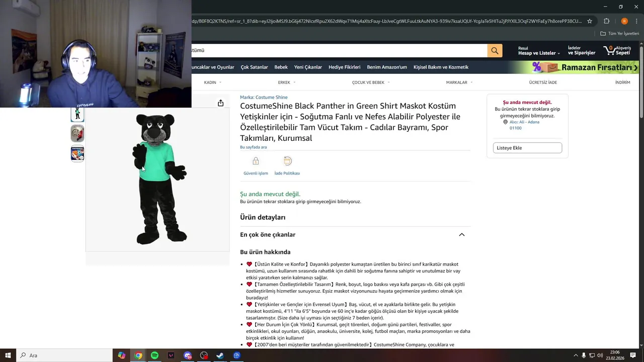Expand the KADIN category dropdown
This screenshot has width=644, height=362.
click(x=213, y=82)
